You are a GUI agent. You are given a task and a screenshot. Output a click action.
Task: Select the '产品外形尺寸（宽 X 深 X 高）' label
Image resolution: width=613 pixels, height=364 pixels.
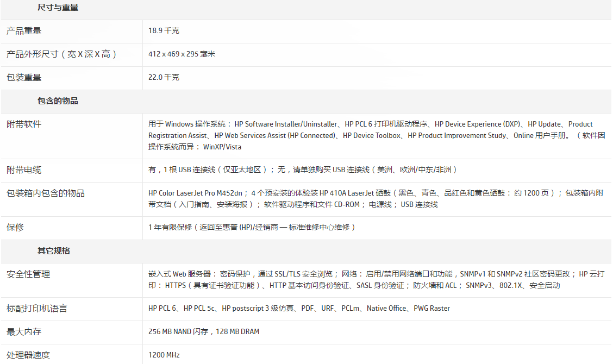coord(61,54)
